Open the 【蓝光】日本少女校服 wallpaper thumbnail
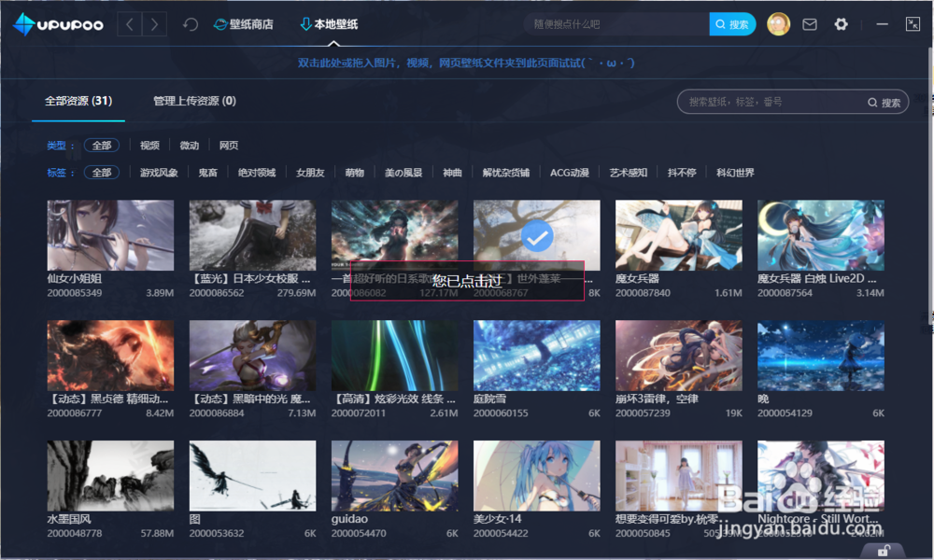934x560 pixels. point(252,235)
